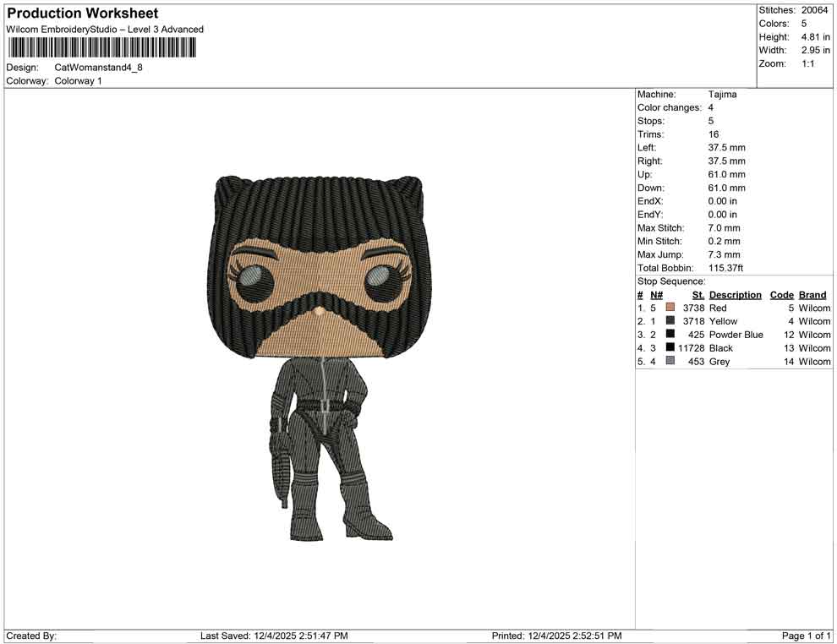The image size is (837, 644).
Task: Click stitch count '3738' in Red row
Action: [x=693, y=308]
